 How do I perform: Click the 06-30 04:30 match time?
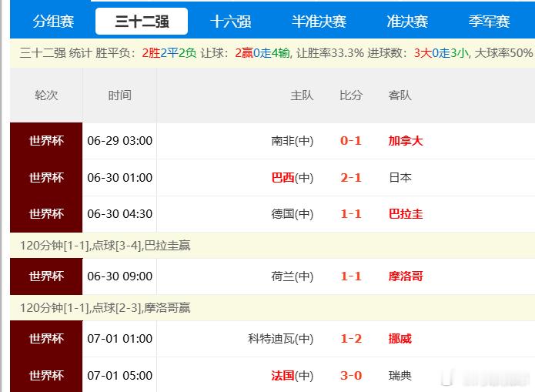(x=120, y=214)
